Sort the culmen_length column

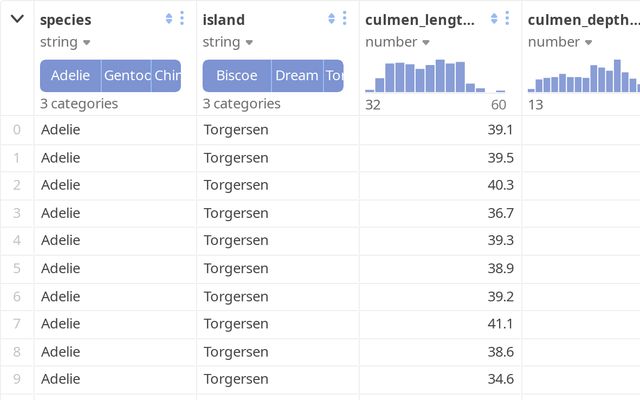click(494, 19)
